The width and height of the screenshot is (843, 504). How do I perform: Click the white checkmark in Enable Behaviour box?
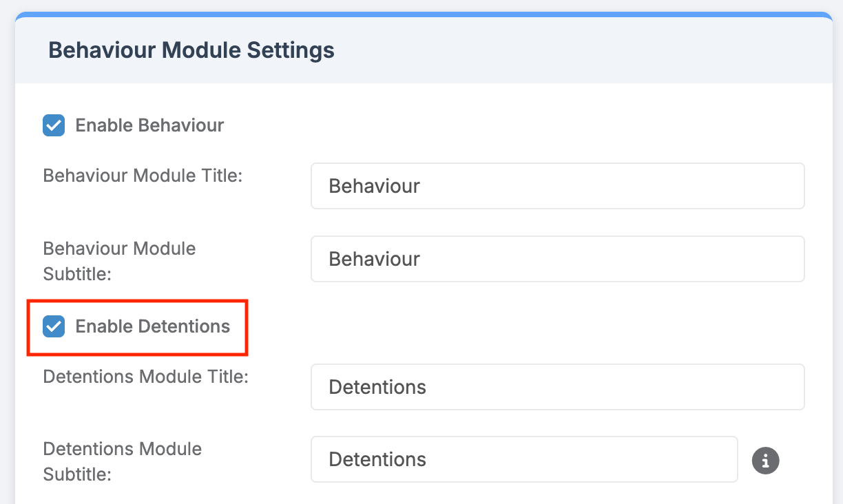[54, 125]
